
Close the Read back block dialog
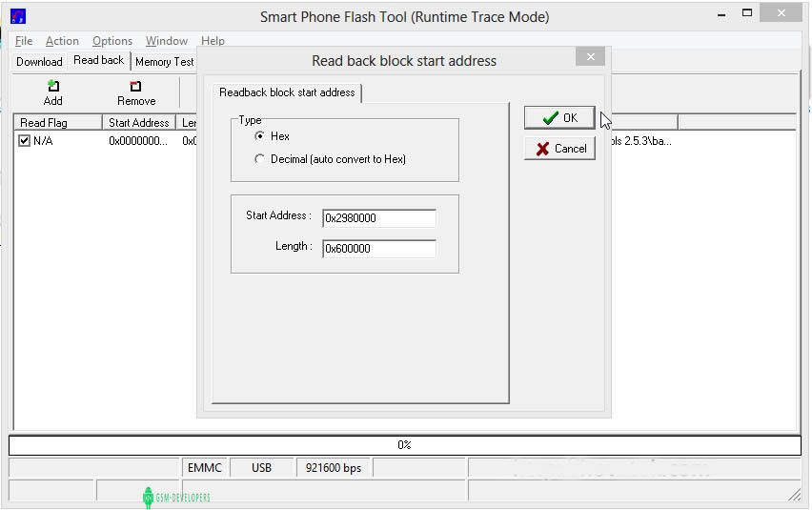[590, 56]
